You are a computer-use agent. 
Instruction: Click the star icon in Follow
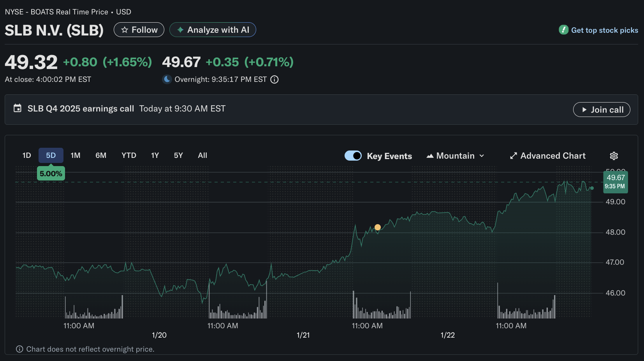point(125,30)
